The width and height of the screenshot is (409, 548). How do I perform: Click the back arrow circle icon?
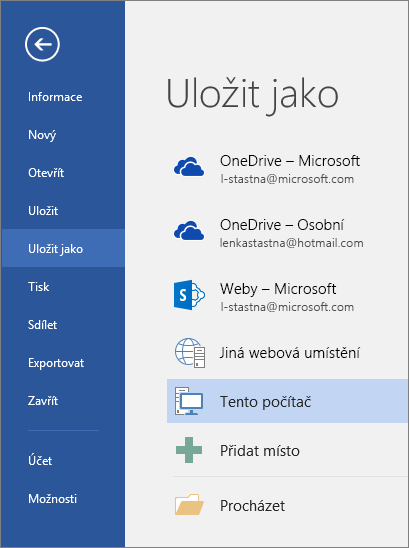click(x=42, y=44)
